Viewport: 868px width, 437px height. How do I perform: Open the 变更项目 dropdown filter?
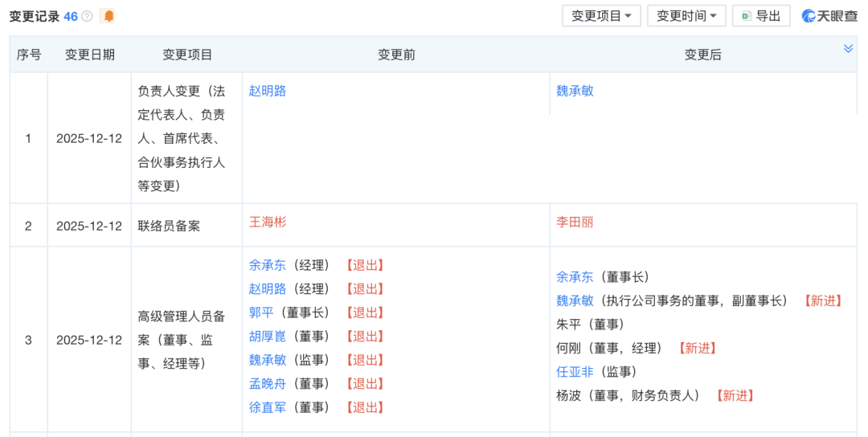601,16
